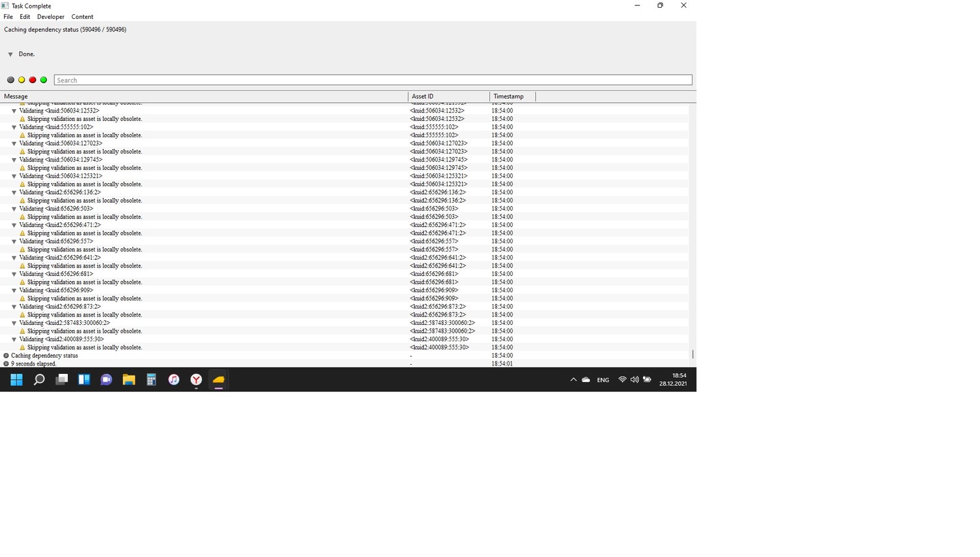
Task: Collapse Validating kuid:656296:503 row
Action: point(14,209)
